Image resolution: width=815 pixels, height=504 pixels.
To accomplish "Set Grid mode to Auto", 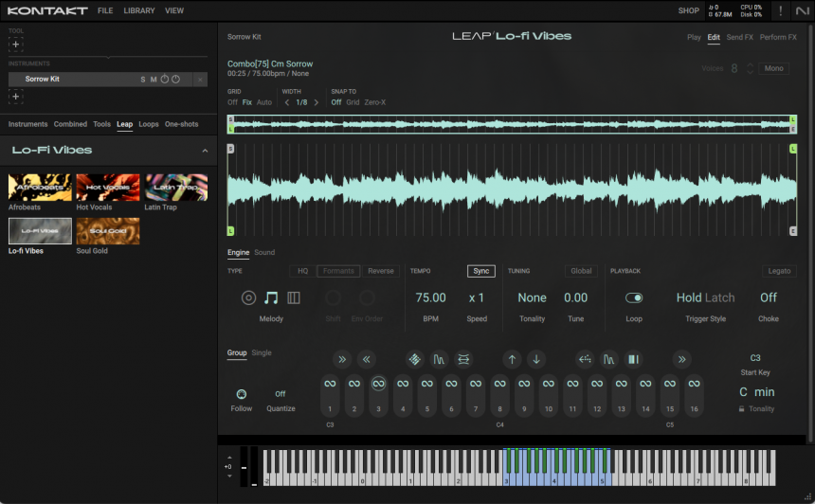I will tap(264, 102).
